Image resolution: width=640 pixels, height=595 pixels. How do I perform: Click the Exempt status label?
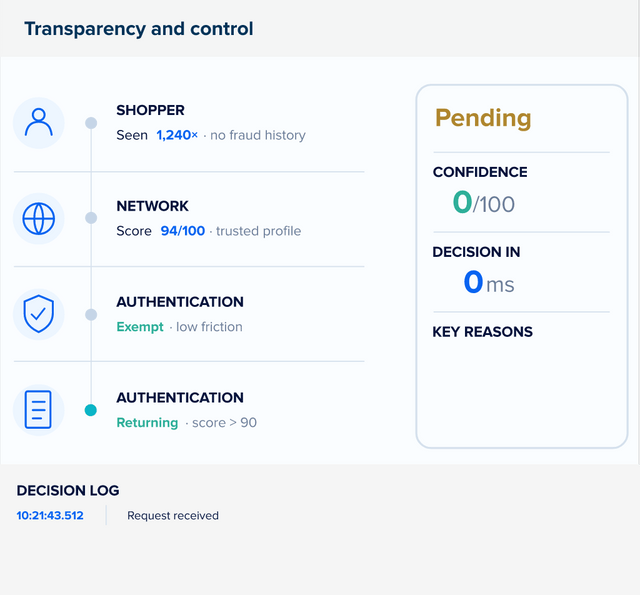pos(140,327)
